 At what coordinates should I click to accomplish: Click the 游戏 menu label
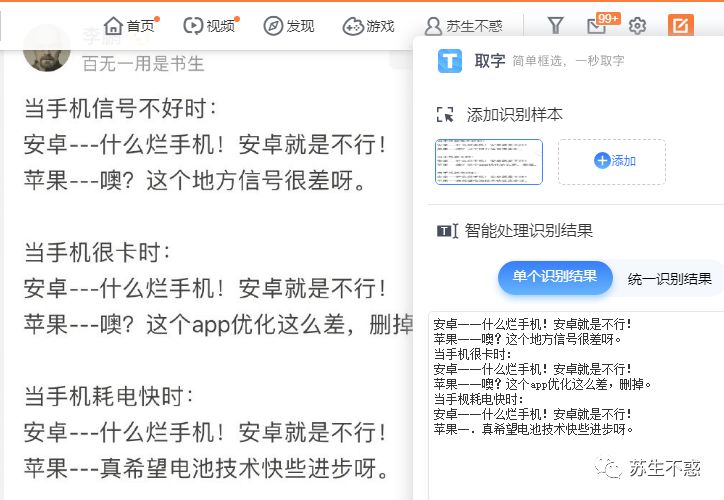pos(380,26)
